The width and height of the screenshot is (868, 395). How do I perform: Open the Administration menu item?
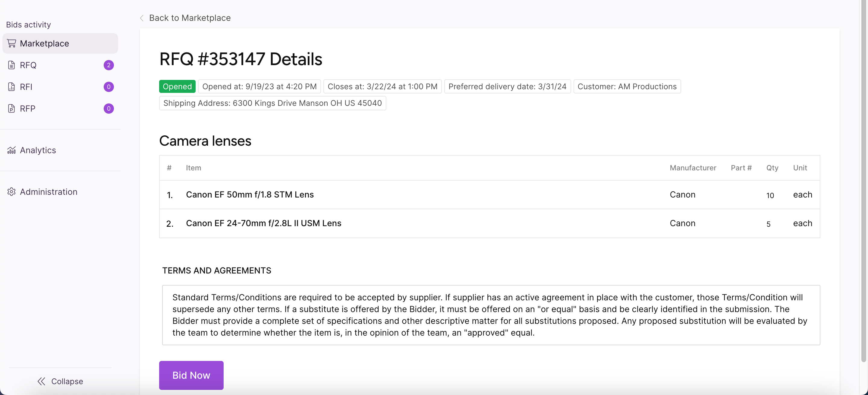click(49, 192)
